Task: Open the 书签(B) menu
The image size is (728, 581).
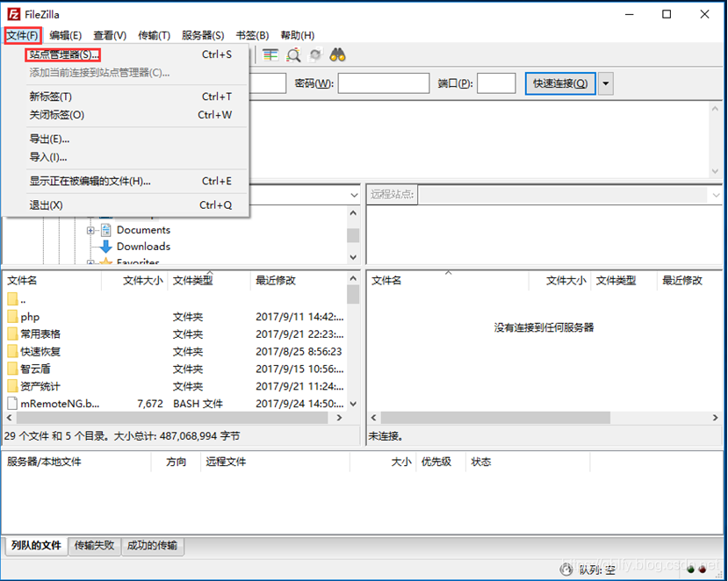Action: click(252, 35)
